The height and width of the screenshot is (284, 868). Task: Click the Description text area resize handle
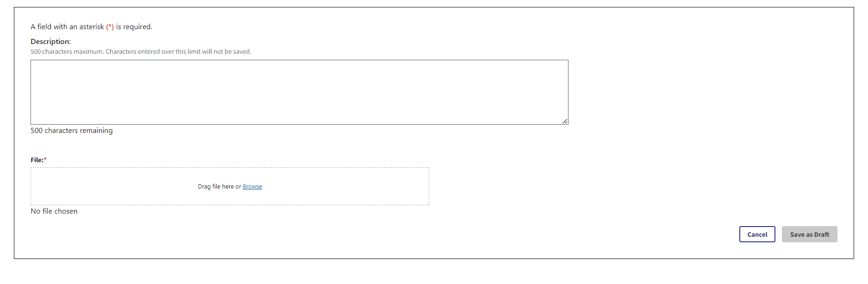tap(565, 121)
